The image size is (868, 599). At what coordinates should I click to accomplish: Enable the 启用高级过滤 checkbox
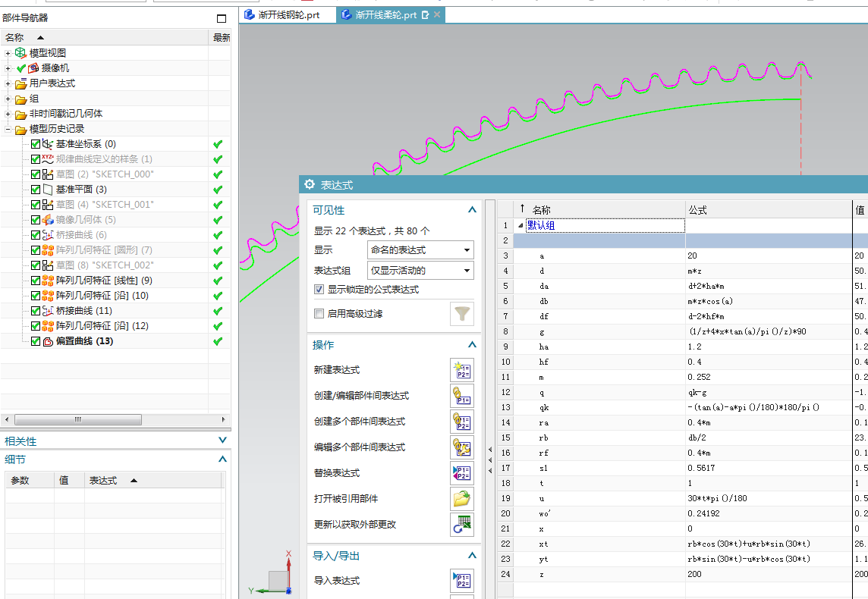[319, 314]
